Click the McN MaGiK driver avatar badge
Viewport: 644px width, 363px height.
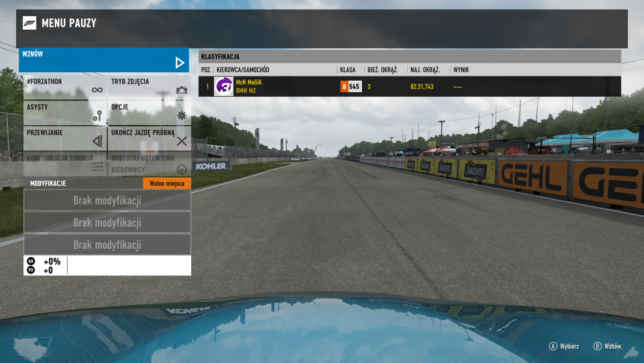[x=223, y=86]
